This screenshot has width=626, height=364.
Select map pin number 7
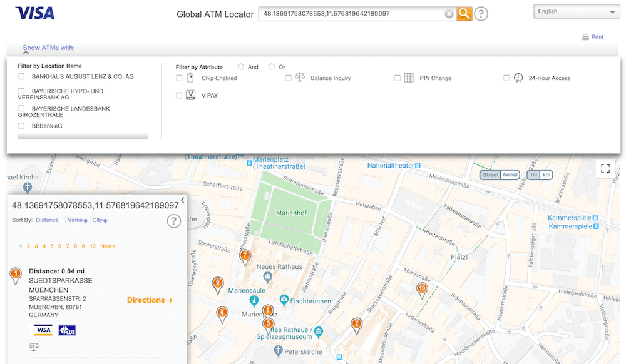click(x=245, y=258)
